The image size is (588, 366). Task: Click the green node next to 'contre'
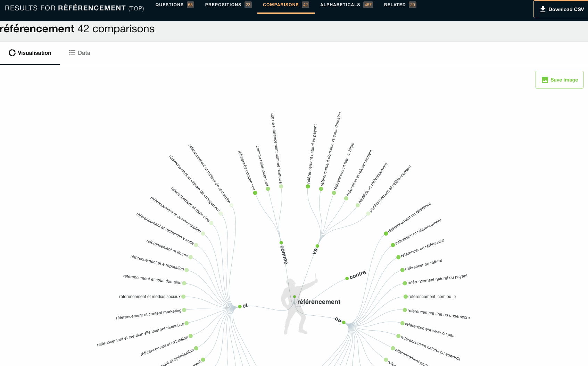pos(347,279)
